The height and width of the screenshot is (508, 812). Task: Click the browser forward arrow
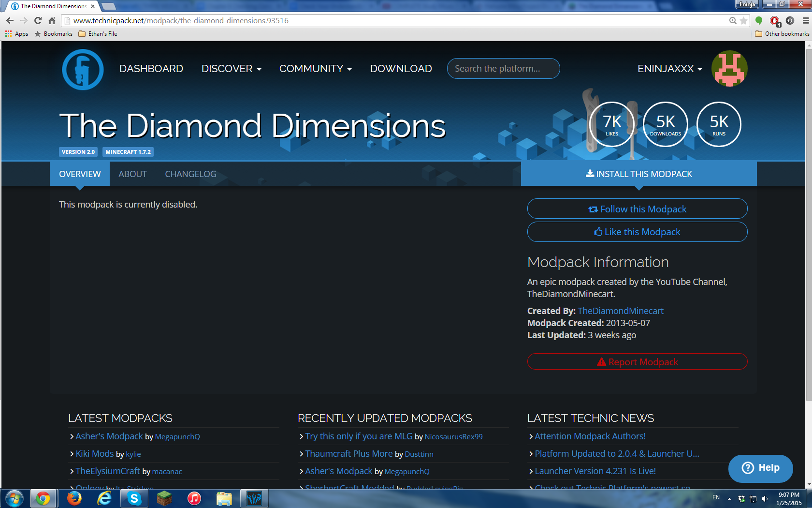coord(24,20)
